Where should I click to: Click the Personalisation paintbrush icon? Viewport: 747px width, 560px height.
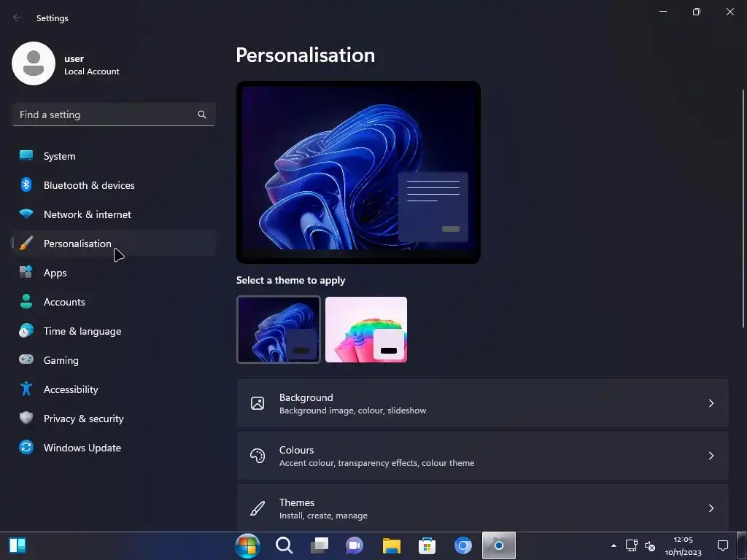point(26,244)
